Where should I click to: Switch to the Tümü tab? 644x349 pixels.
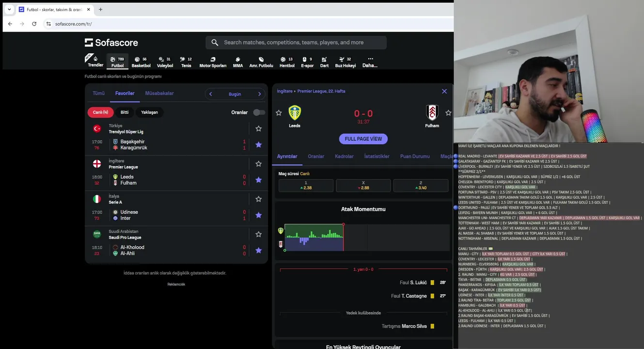pyautogui.click(x=98, y=93)
